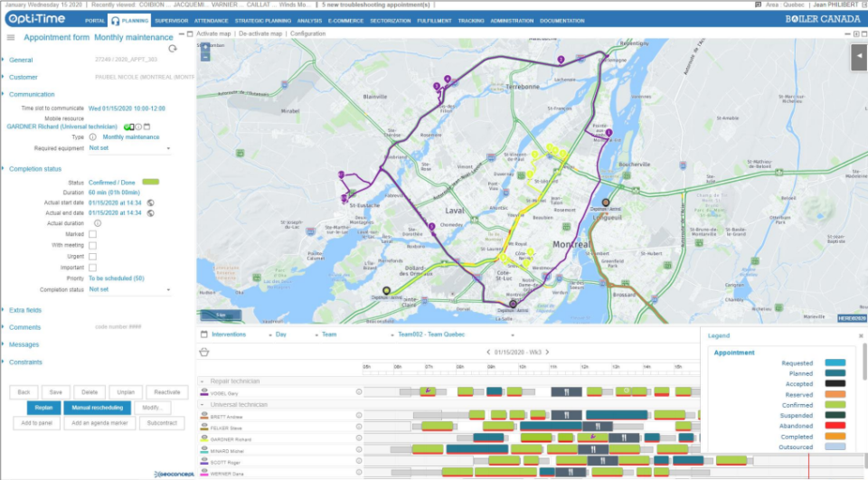
Task: Click De-activate map link
Action: (260, 33)
